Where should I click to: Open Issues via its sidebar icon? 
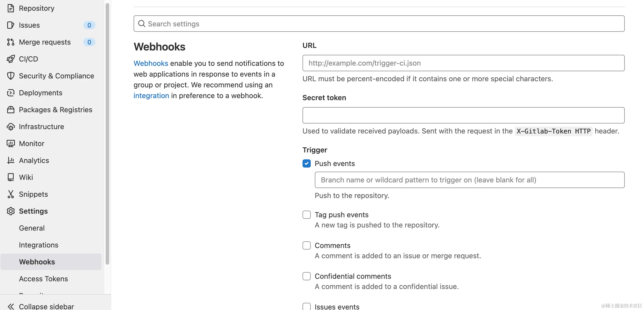11,25
